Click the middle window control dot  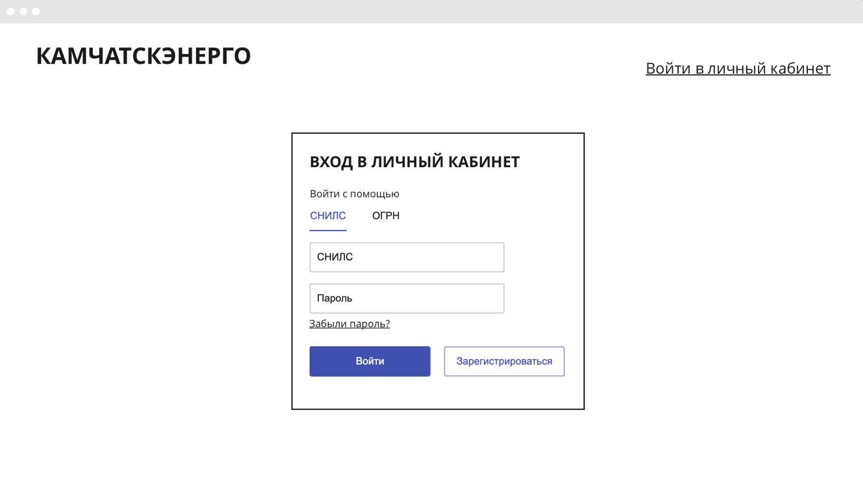pyautogui.click(x=23, y=11)
